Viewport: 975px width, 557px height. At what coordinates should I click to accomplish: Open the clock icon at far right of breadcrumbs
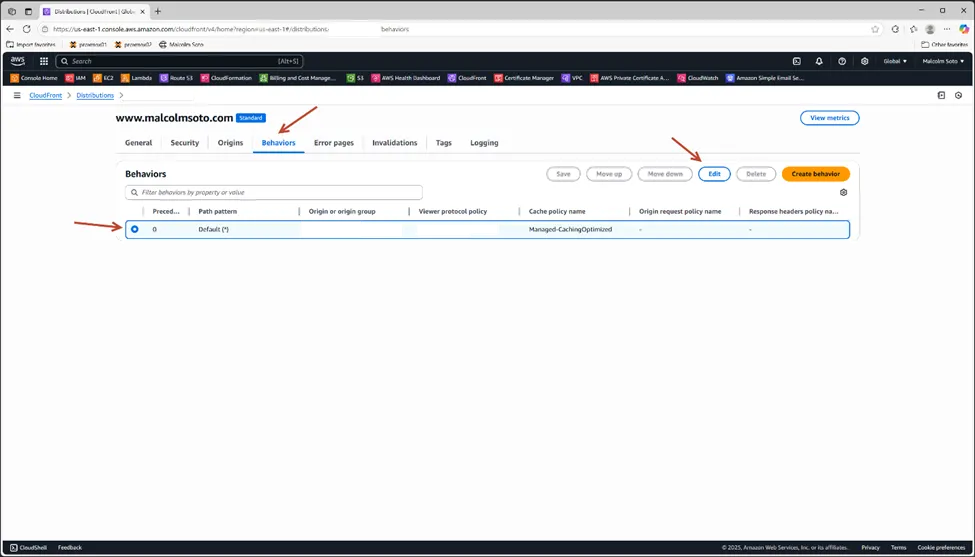[958, 95]
